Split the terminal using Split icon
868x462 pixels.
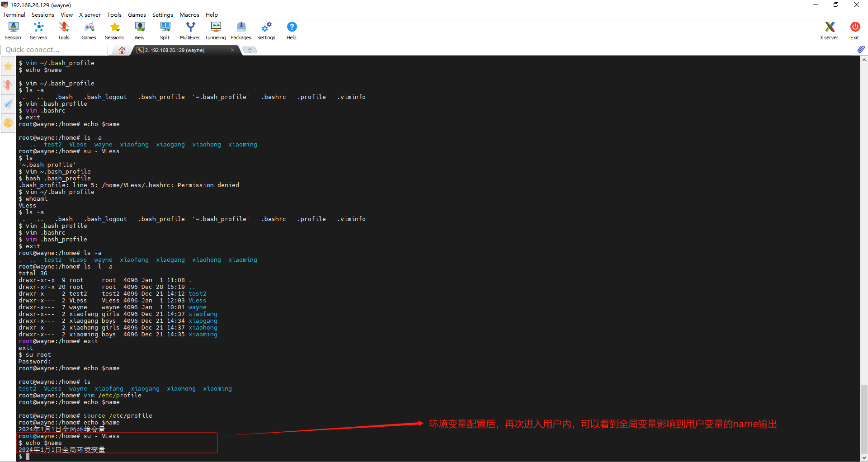coord(165,31)
